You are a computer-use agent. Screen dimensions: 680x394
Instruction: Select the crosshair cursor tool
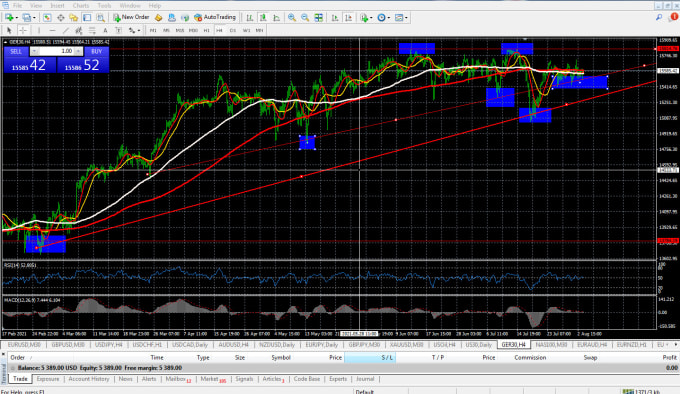pyautogui.click(x=23, y=30)
